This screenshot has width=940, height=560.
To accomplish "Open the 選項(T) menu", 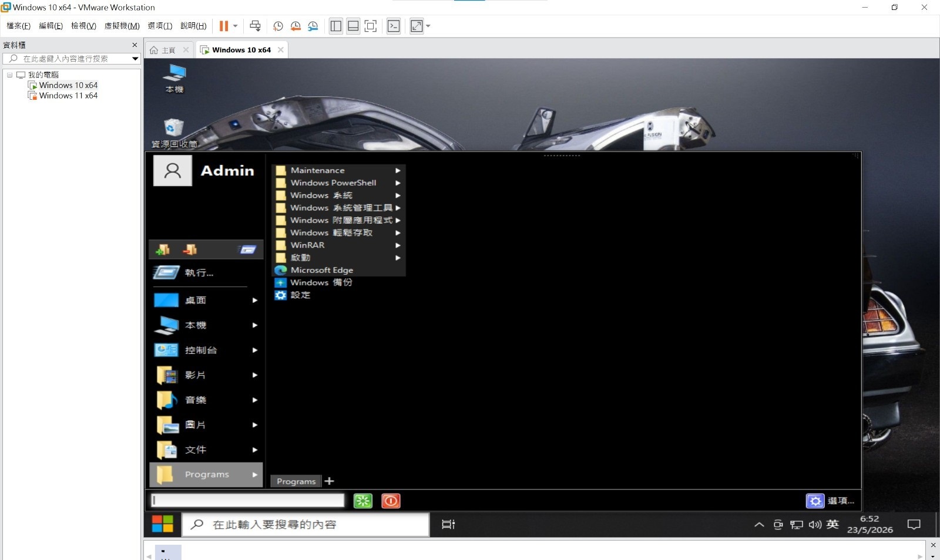I will click(x=160, y=26).
